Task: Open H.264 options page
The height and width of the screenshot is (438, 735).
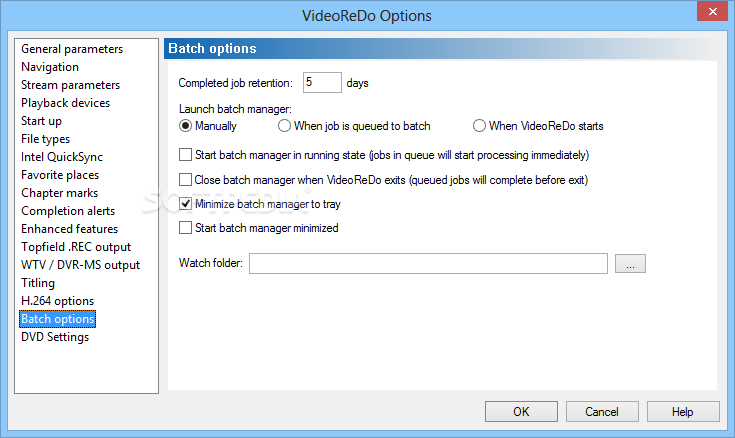Action: [57, 301]
